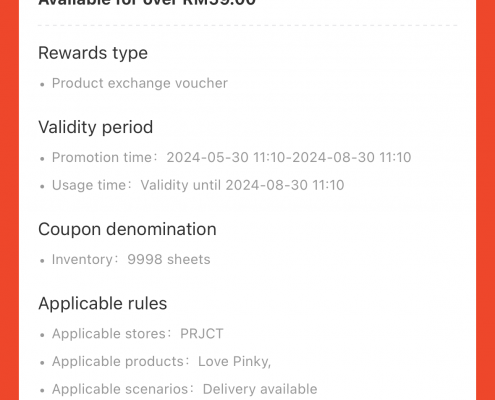Tap the Product exchange voucher text
495x400 pixels.
point(140,83)
